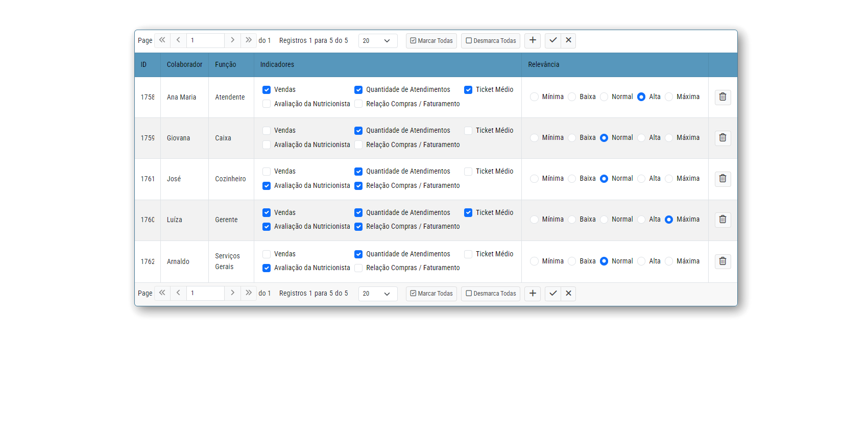Image resolution: width=868 pixels, height=434 pixels.
Task: Click the bottom Desmarca Todas button
Action: tap(491, 294)
